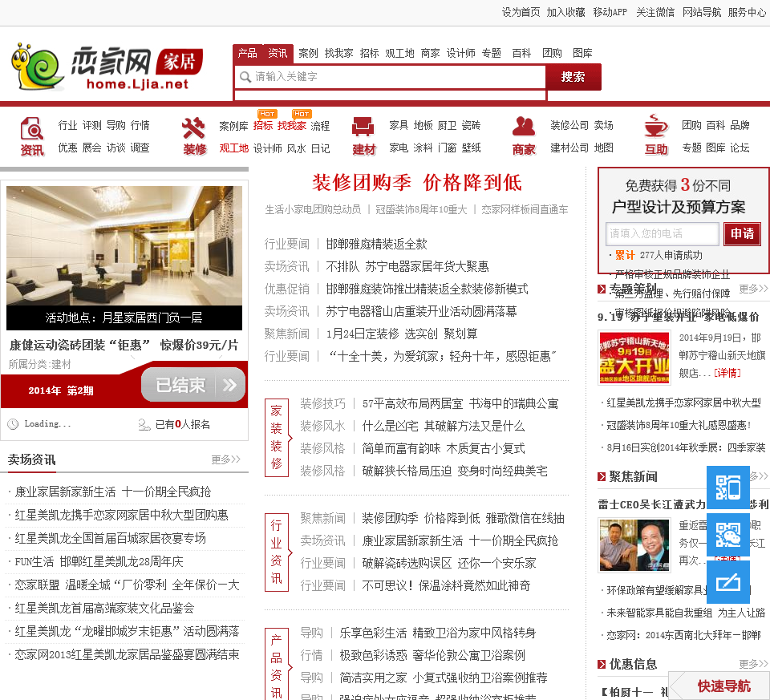The image size is (770, 700).
Task: Open 网站导航 link
Action: coord(702,12)
